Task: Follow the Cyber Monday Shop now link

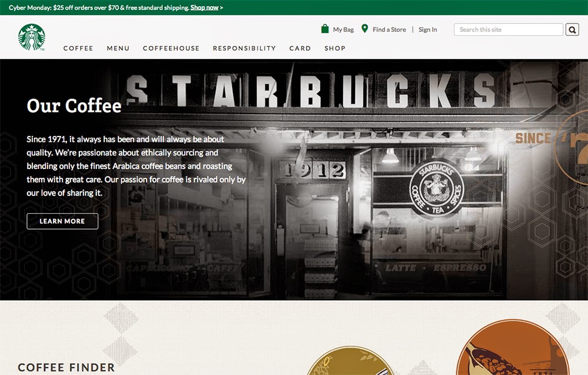Action: 204,8
